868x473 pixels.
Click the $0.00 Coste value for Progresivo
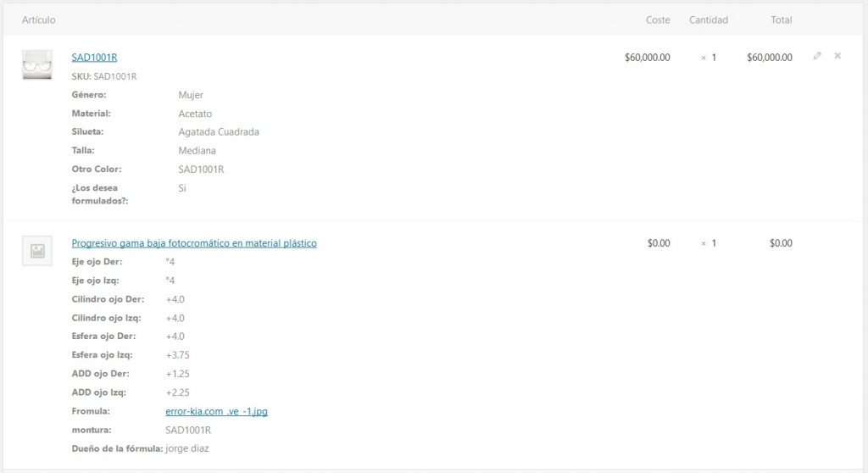[x=658, y=243]
